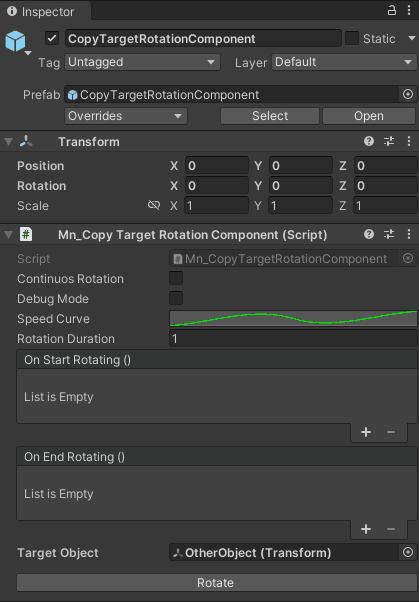Click Position X field

pos(217,165)
